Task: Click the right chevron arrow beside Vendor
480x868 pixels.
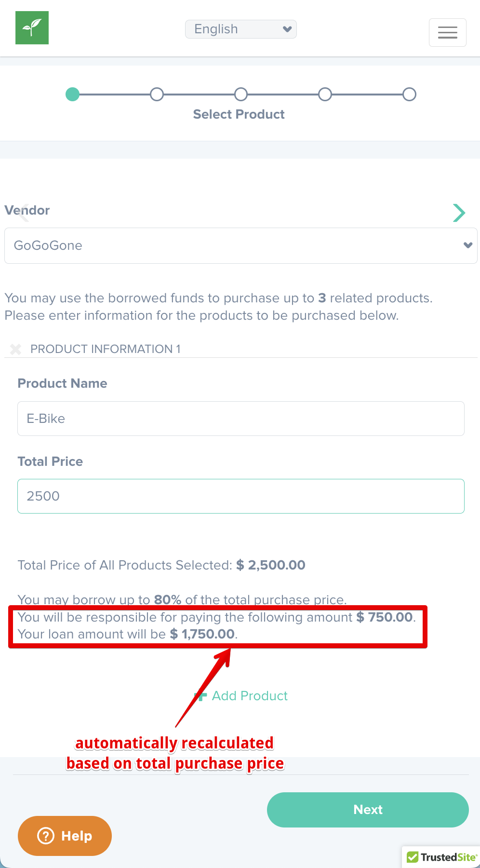Action: click(459, 213)
